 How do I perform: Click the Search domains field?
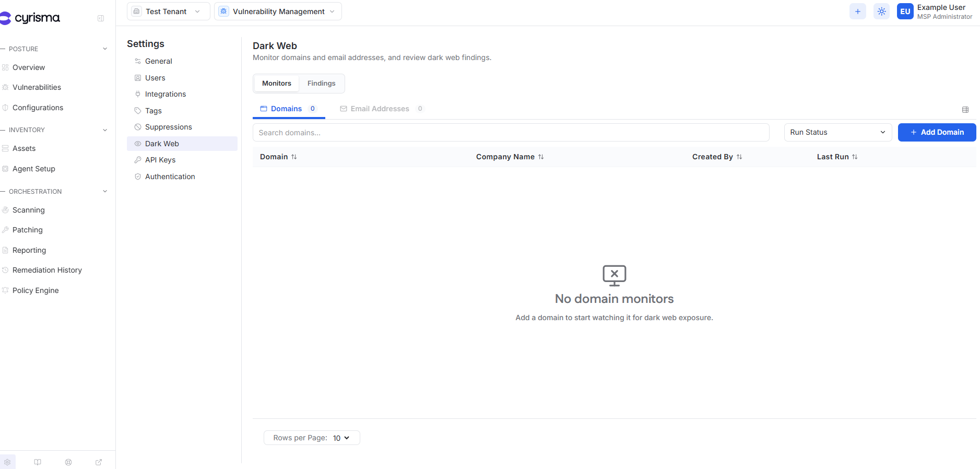coord(511,133)
